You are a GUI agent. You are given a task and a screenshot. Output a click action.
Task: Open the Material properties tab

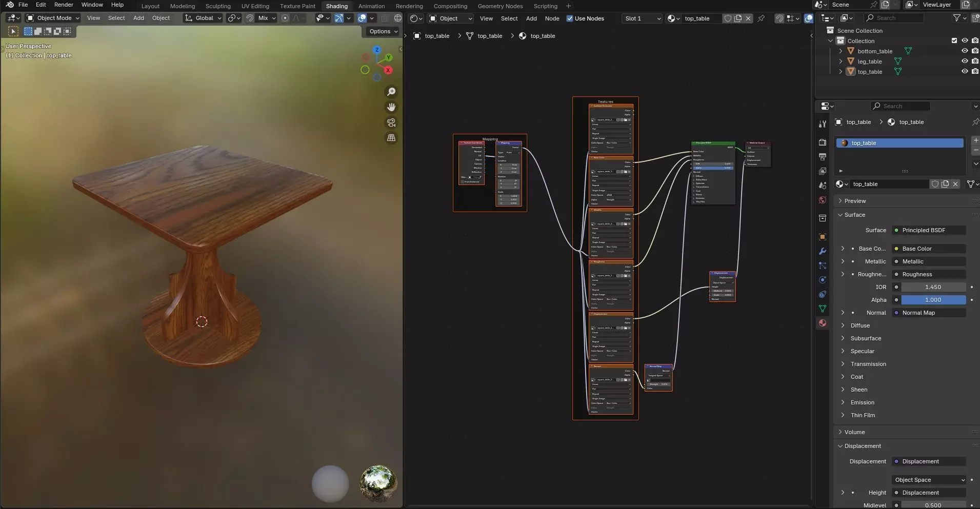click(823, 323)
